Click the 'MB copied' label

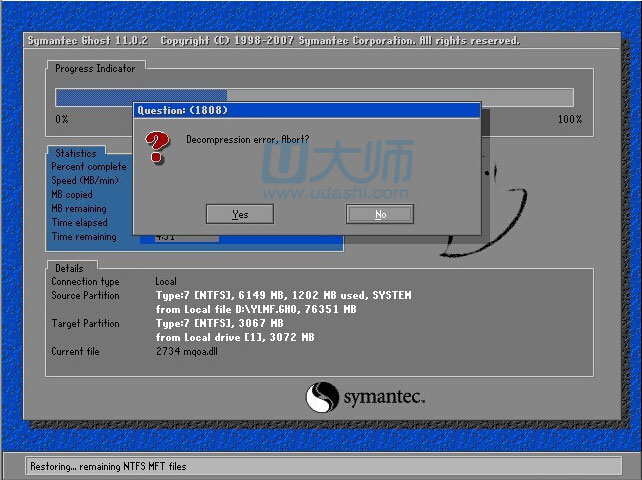click(x=72, y=195)
